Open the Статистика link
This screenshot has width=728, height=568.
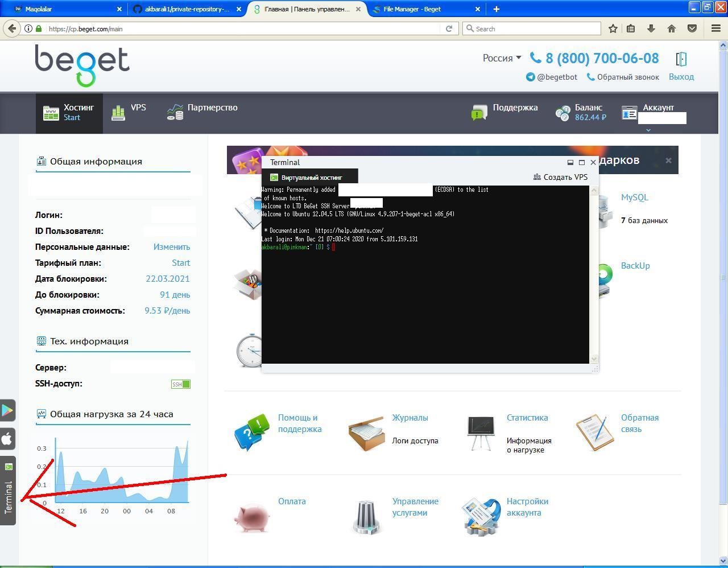click(527, 418)
